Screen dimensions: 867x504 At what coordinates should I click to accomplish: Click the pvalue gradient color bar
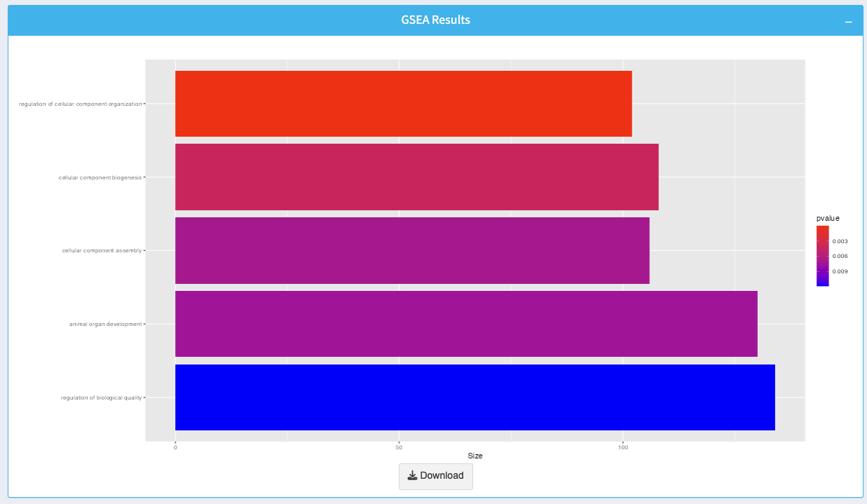click(822, 256)
